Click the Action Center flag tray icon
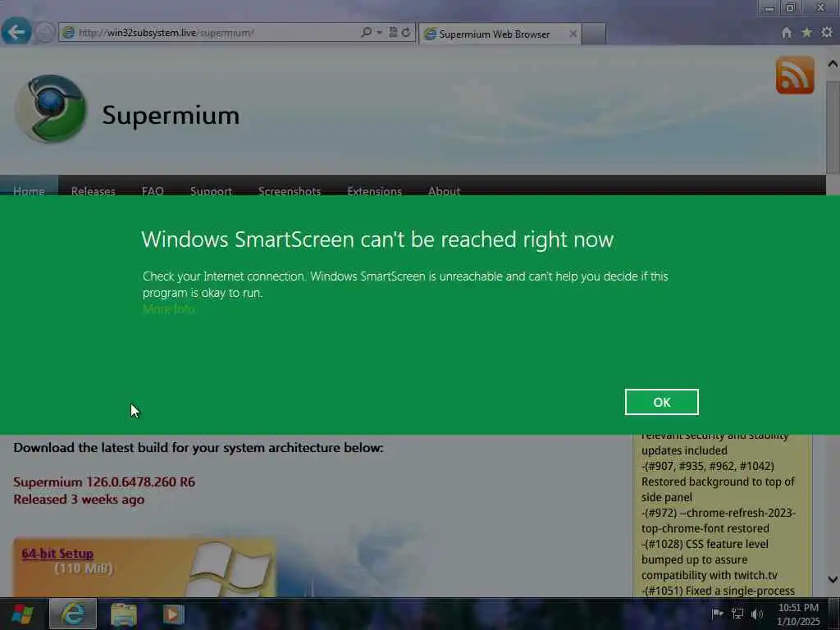Viewport: 840px width, 630px height. pos(717,614)
